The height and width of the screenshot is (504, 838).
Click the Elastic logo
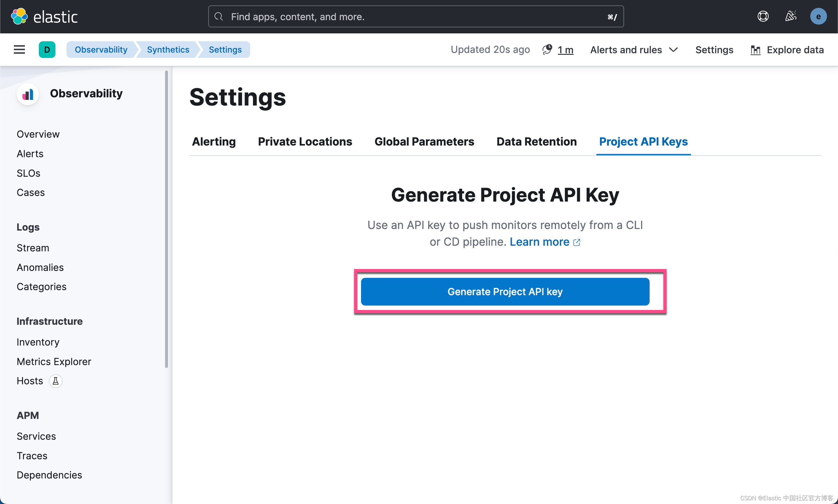[x=44, y=17]
